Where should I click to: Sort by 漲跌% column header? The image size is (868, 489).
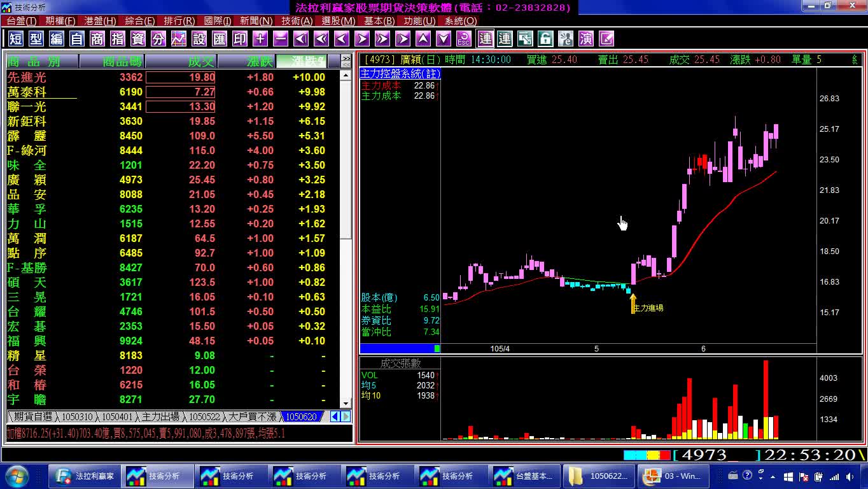[x=308, y=62]
